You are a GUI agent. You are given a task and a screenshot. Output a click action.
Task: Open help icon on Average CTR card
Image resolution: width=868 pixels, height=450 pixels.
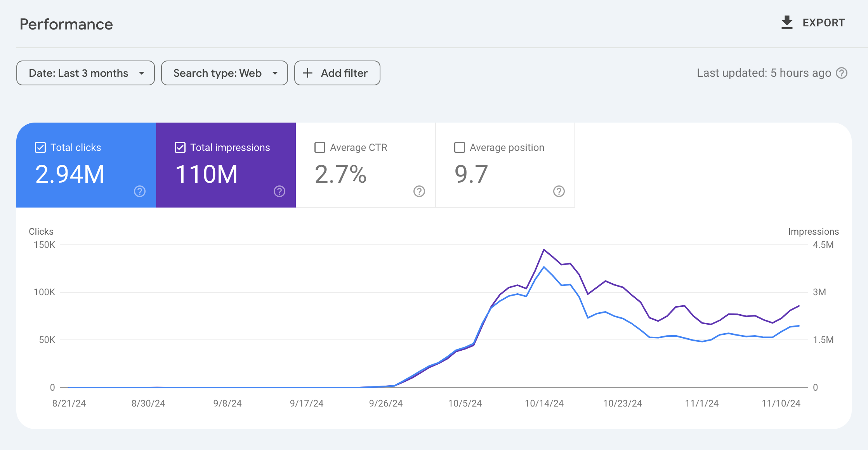pyautogui.click(x=419, y=191)
